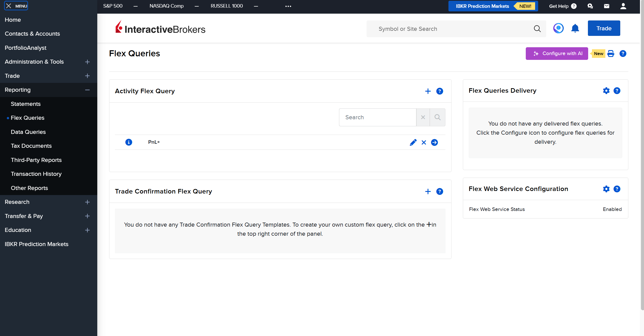Configure Flex Web Service gear
Screen dimensions: 644x336
(x=606, y=189)
